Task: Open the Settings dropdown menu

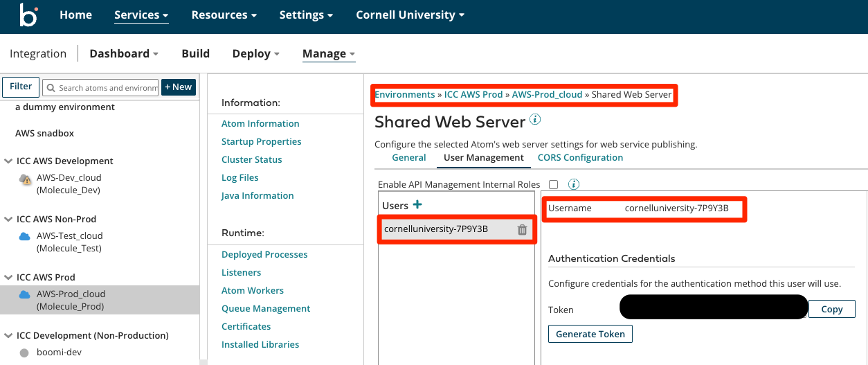Action: [x=306, y=15]
